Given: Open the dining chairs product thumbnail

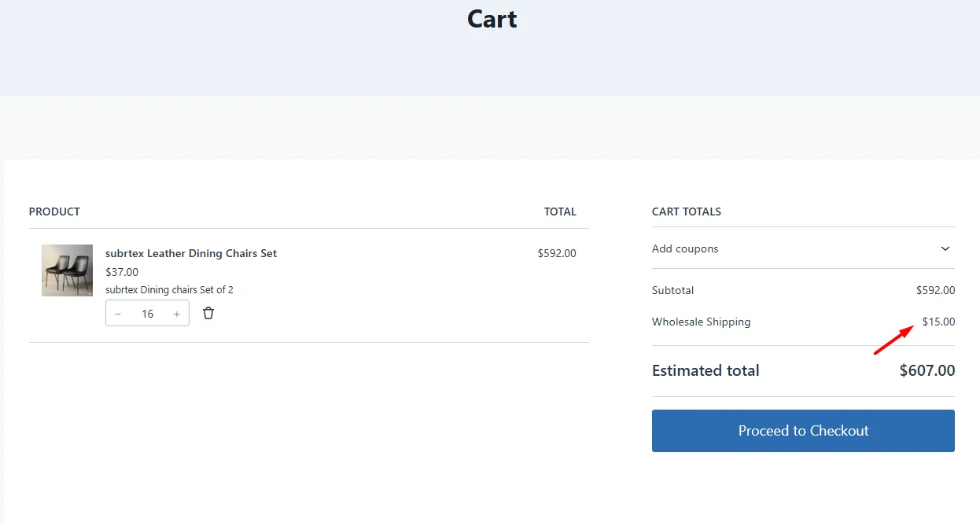Looking at the screenshot, I should [x=67, y=270].
